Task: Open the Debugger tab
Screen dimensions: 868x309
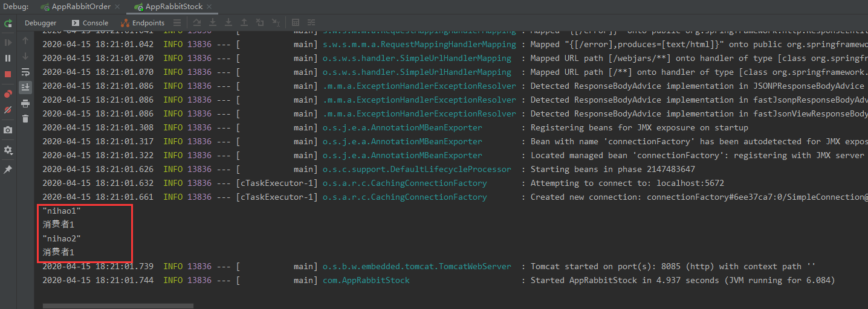Action: click(x=40, y=23)
